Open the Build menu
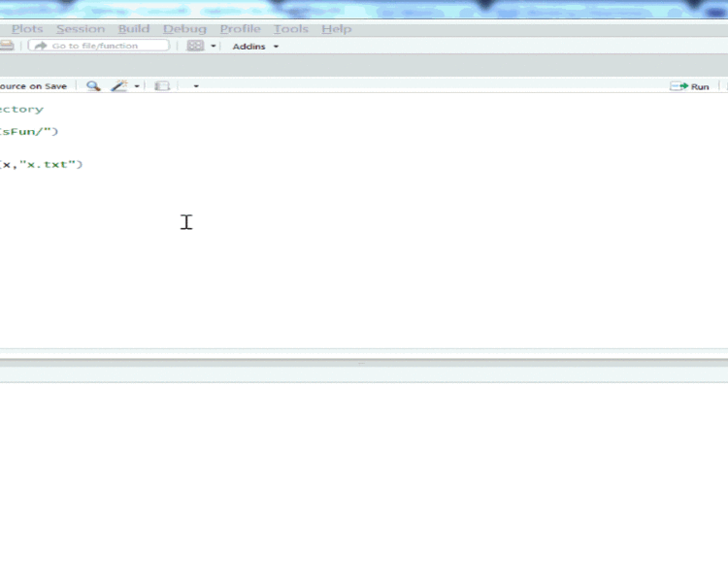 [x=134, y=29]
